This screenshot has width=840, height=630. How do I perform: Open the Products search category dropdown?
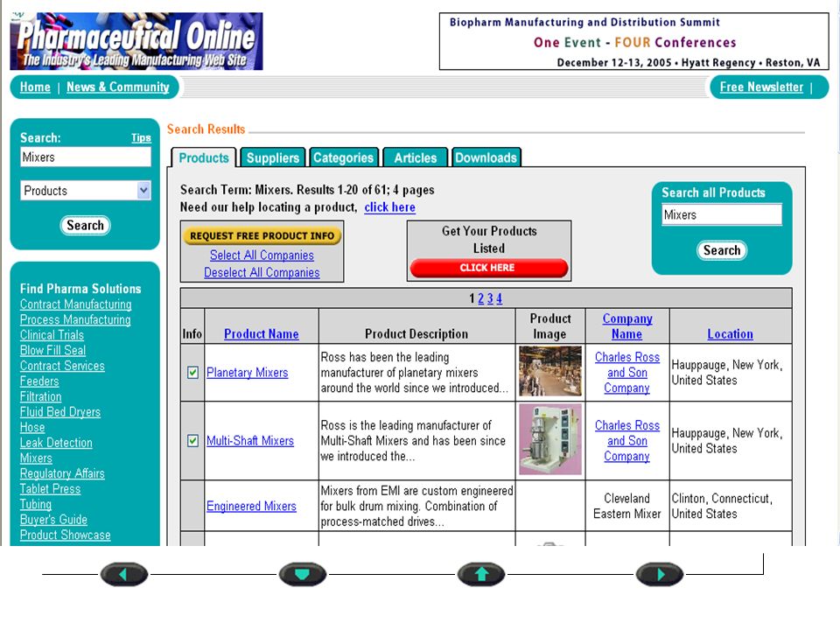point(86,190)
